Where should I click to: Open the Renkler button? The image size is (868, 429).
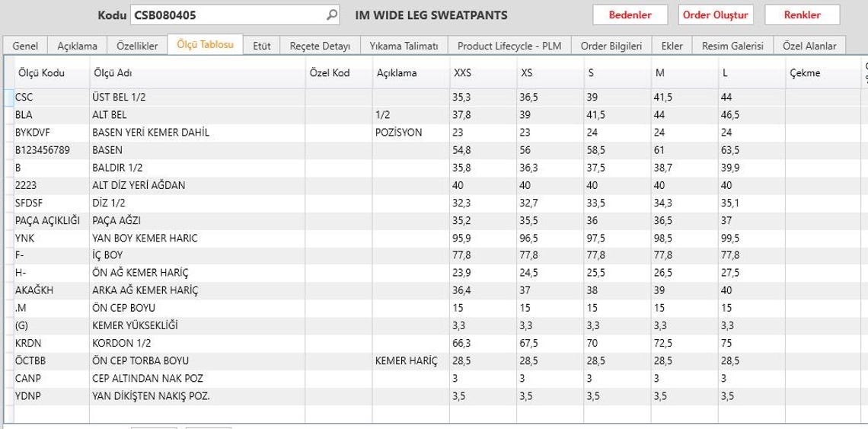pos(802,15)
